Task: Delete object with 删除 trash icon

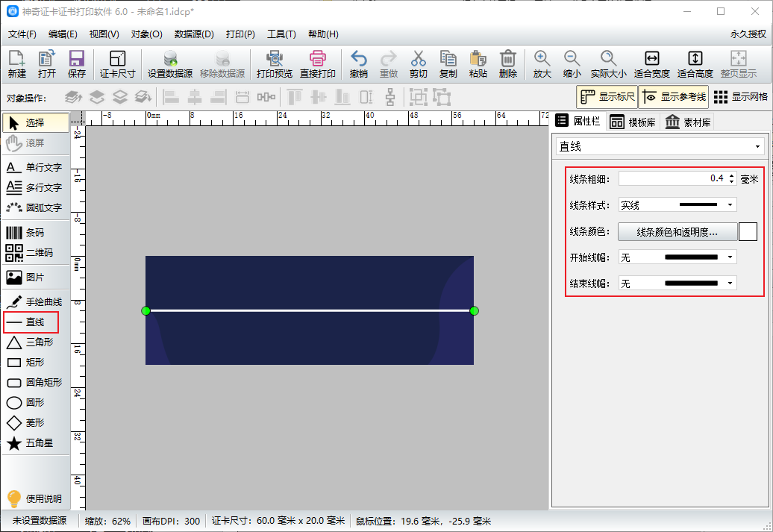Action: pyautogui.click(x=508, y=64)
